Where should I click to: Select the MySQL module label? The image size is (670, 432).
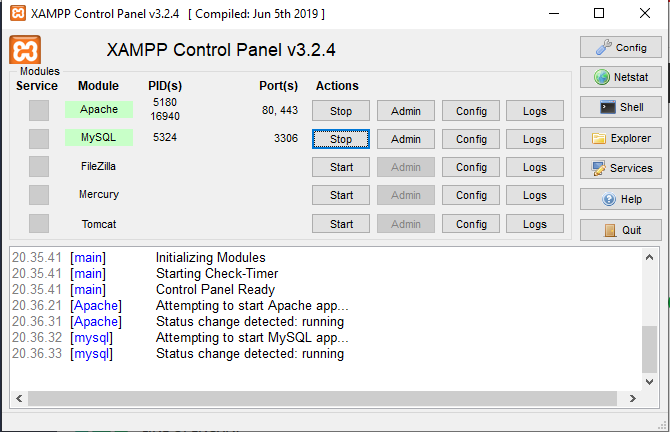pos(99,138)
